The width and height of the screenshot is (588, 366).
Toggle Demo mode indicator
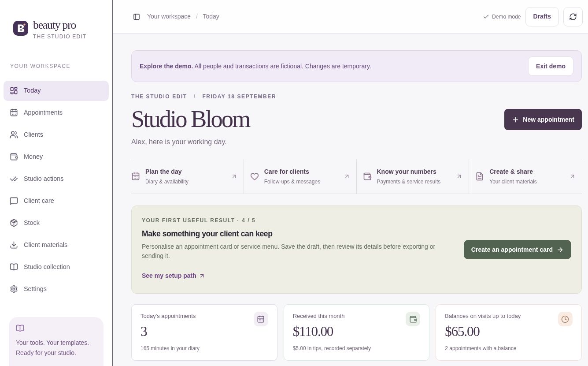click(502, 17)
